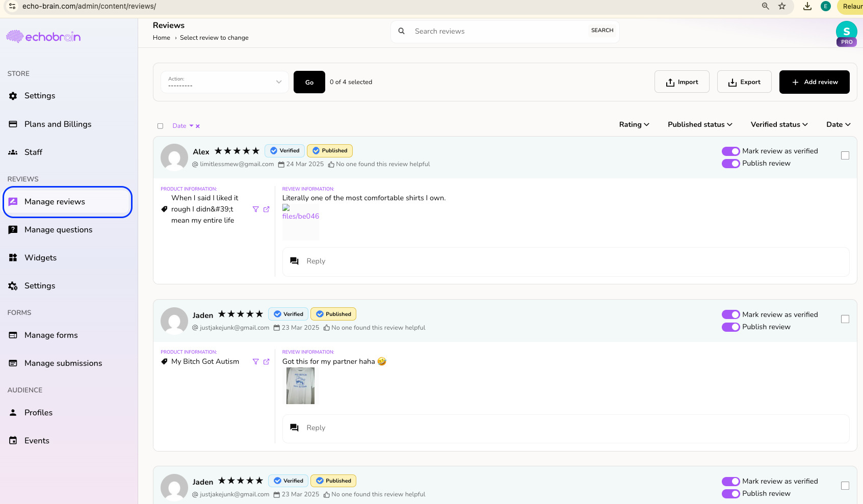Select the checkbox on Alex's review
The image size is (863, 504).
(845, 155)
